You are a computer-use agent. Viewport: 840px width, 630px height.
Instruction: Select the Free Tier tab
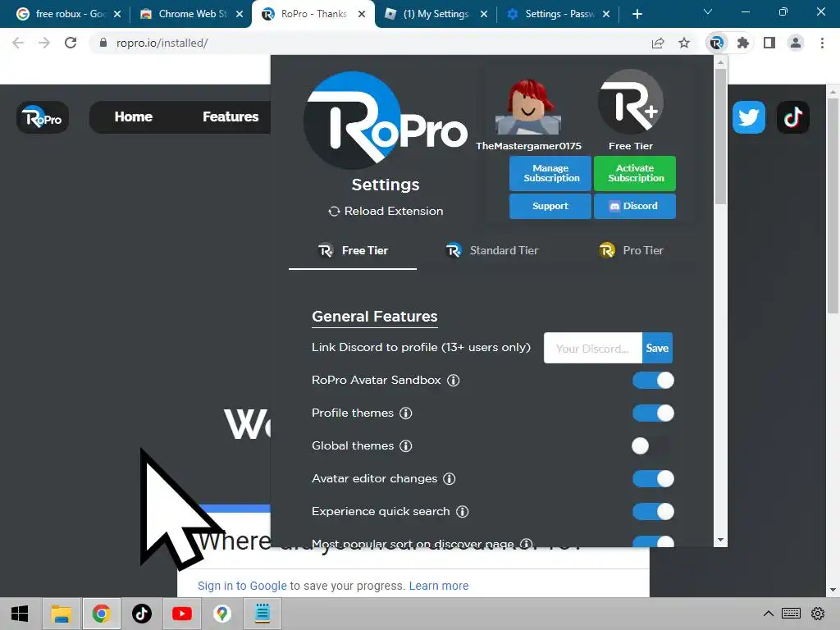[353, 251]
